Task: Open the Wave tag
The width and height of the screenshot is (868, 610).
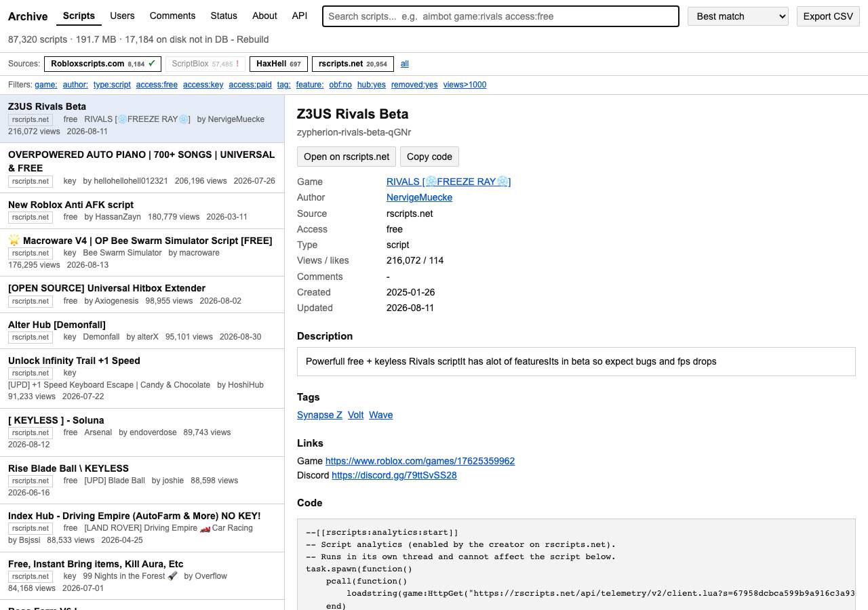Action: (381, 415)
